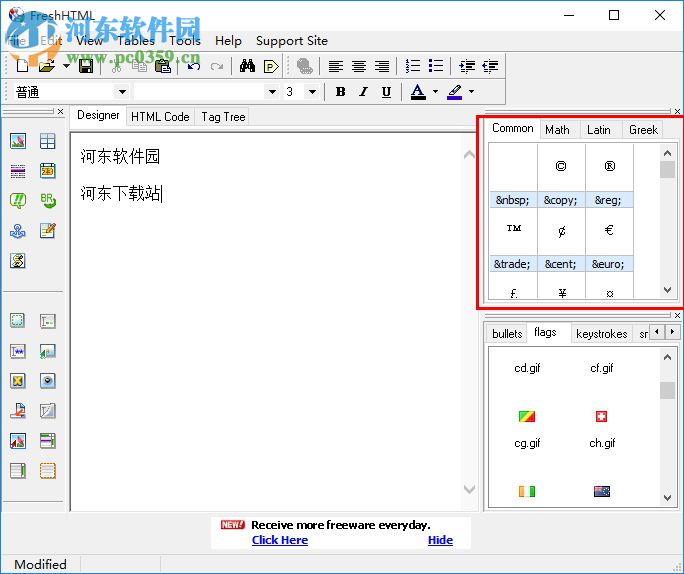Toggle Bold formatting

click(x=340, y=92)
